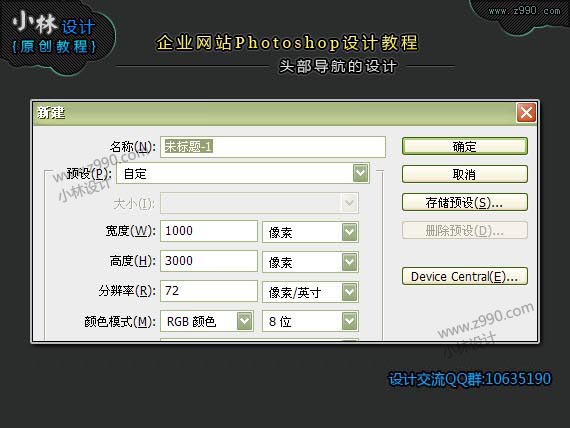The height and width of the screenshot is (428, 570).
Task: Click the 企业网站Photoshop设计教程 heading
Action: 287,43
